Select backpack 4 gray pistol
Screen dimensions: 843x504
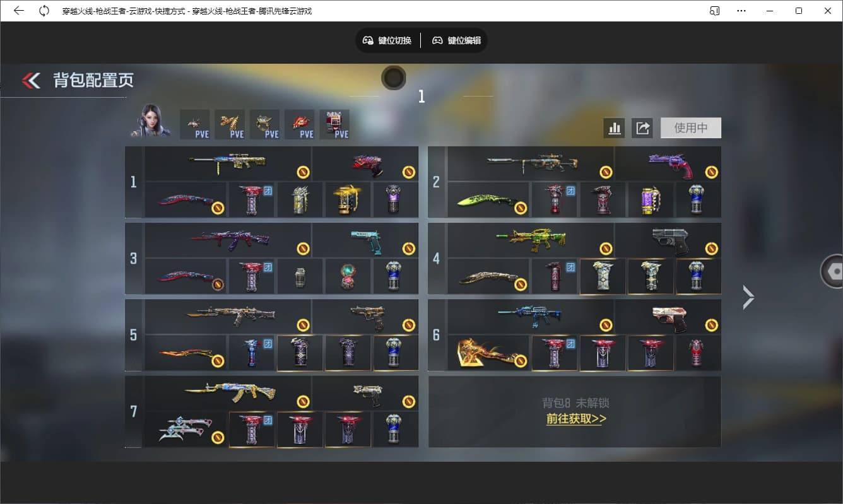668,240
